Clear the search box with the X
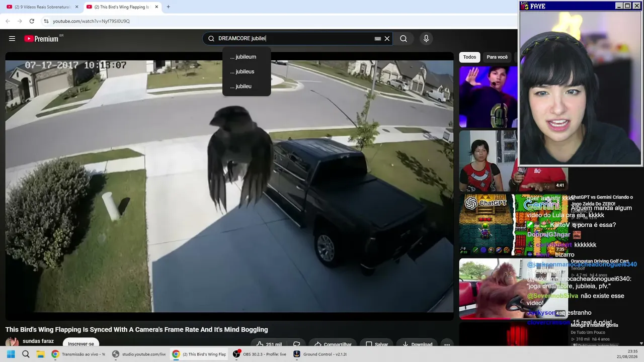644x362 pixels. [387, 39]
